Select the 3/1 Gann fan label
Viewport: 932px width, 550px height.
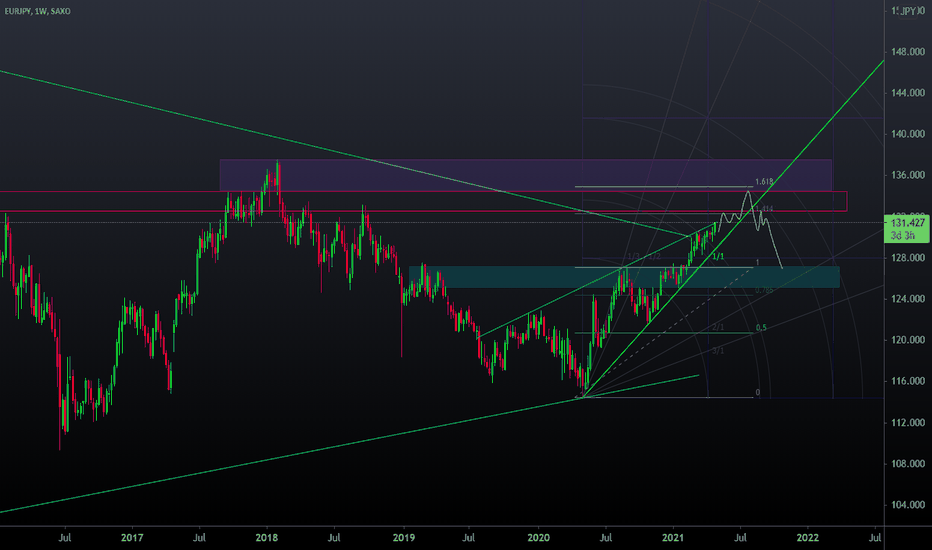(x=718, y=351)
